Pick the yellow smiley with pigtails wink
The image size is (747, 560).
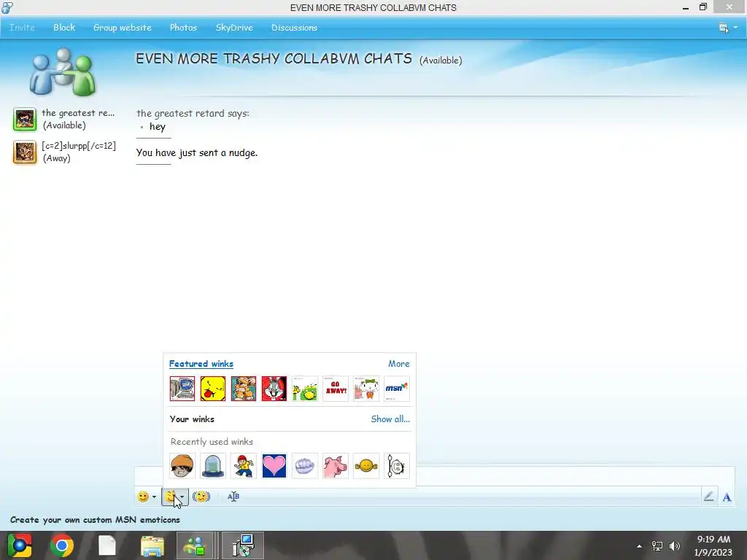pyautogui.click(x=366, y=466)
